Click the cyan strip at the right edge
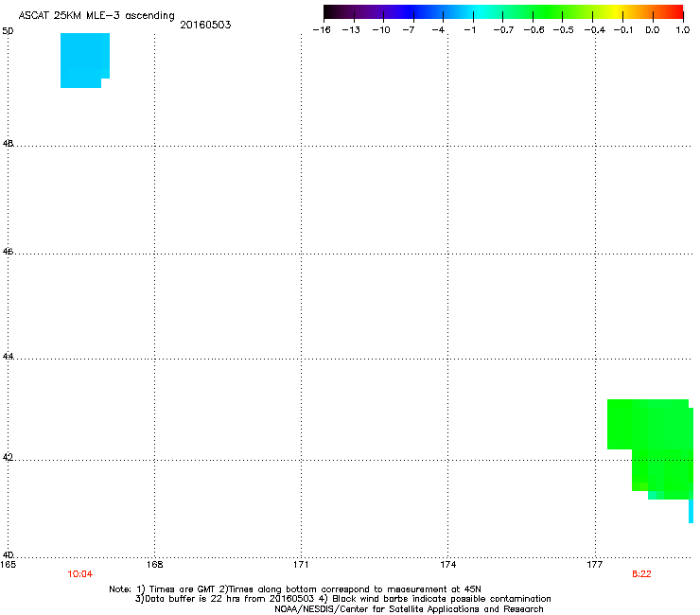This screenshot has width=700, height=615. coord(691,511)
